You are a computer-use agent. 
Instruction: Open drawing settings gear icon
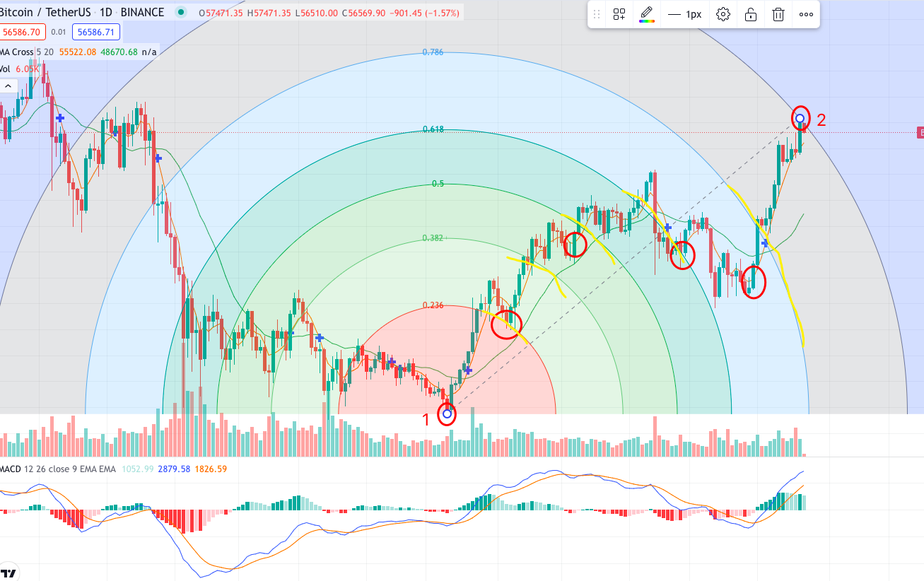(723, 14)
